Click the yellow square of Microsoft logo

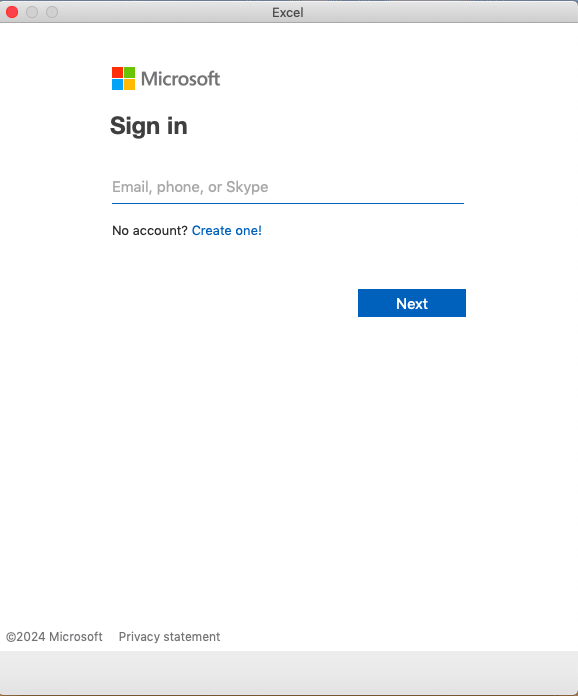(129, 84)
